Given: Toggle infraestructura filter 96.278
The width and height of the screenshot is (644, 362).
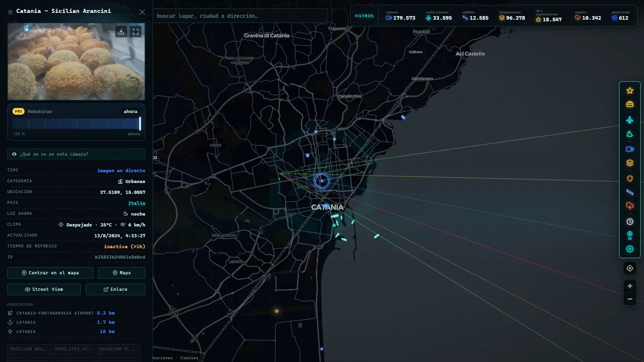Looking at the screenshot, I should 512,16.
